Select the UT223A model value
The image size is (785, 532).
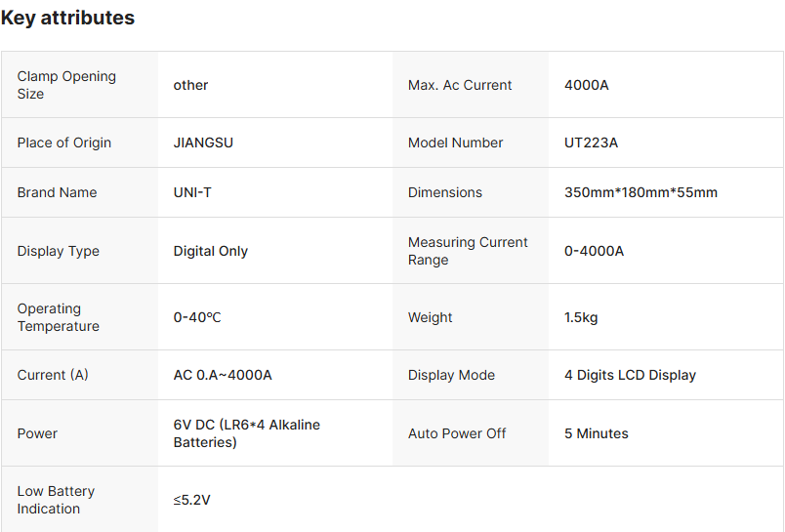592,143
